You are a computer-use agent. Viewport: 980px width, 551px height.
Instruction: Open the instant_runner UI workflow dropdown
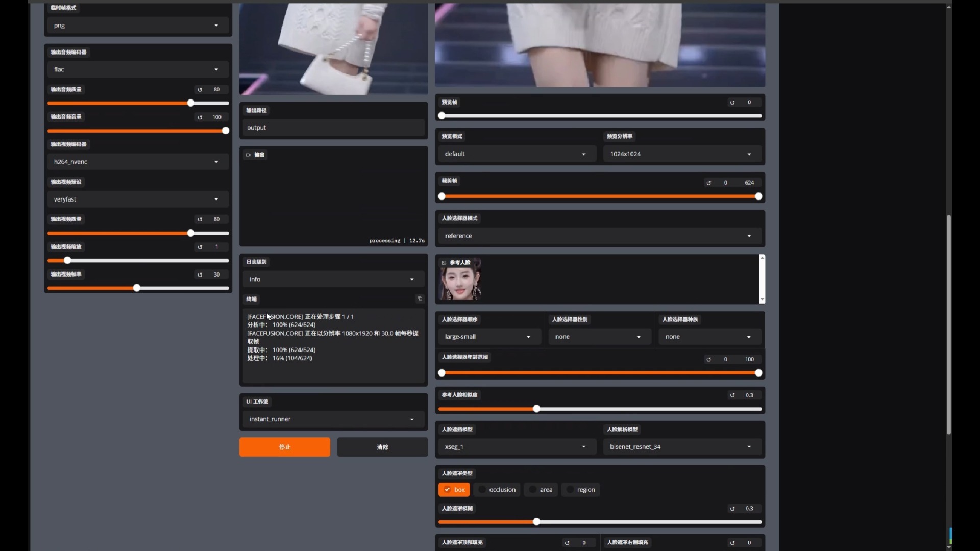point(333,419)
